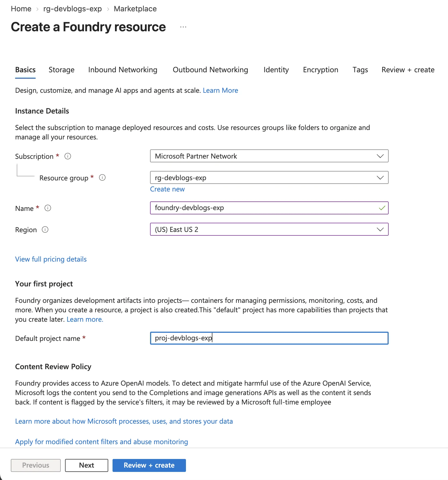Image resolution: width=448 pixels, height=480 pixels.
Task: Click the Name field info icon
Action: 48,208
